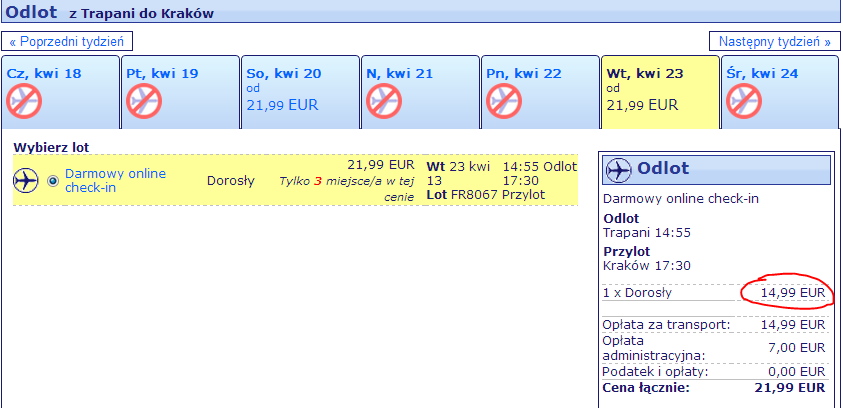
Task: Click the no-flight icon under Pt, kwi 19
Action: pyautogui.click(x=144, y=102)
